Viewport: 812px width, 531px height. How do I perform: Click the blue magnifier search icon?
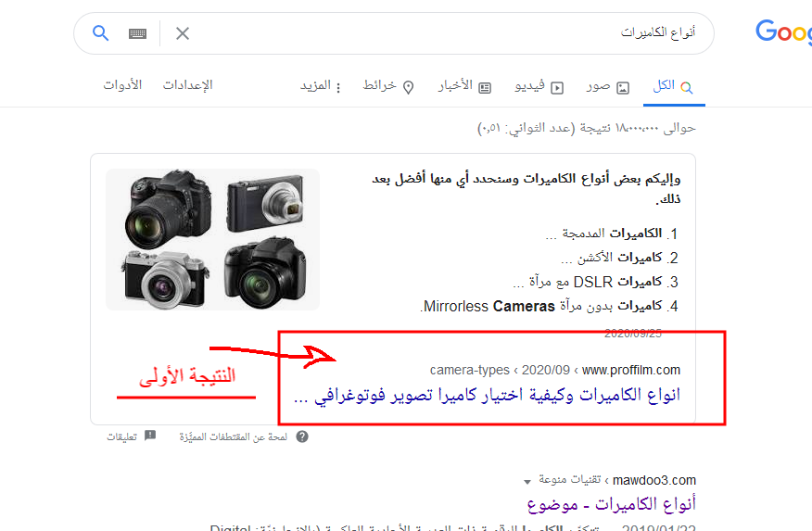100,33
